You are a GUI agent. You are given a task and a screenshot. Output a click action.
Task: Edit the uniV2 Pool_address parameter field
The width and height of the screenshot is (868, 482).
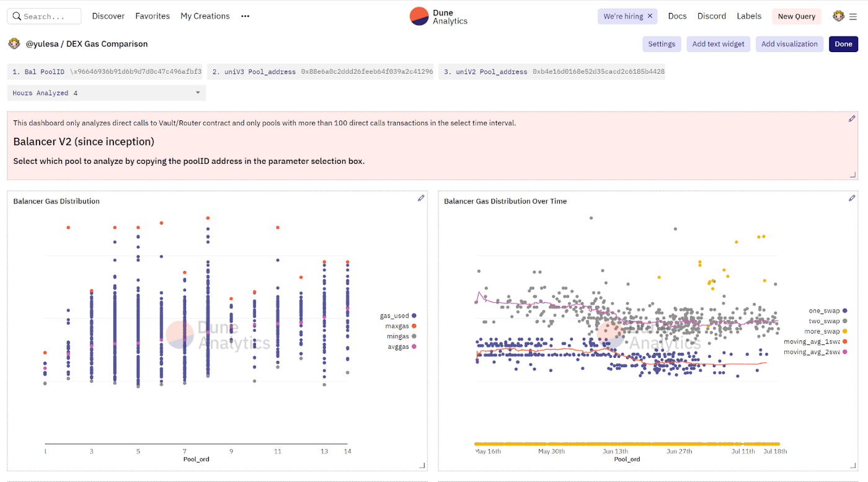tap(552, 72)
